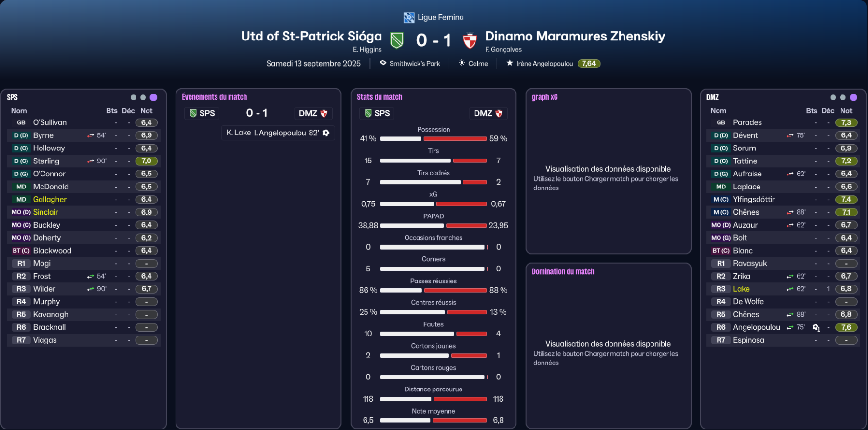Open the graph xG panel header
The image size is (868, 430).
544,97
